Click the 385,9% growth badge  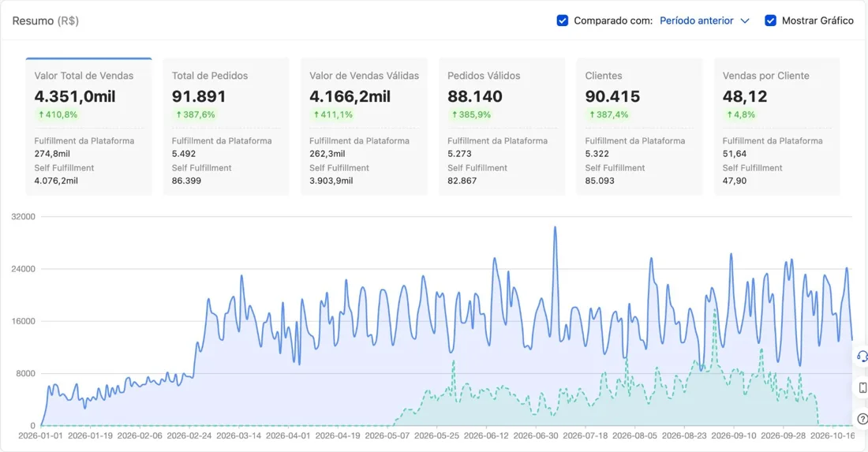point(470,114)
